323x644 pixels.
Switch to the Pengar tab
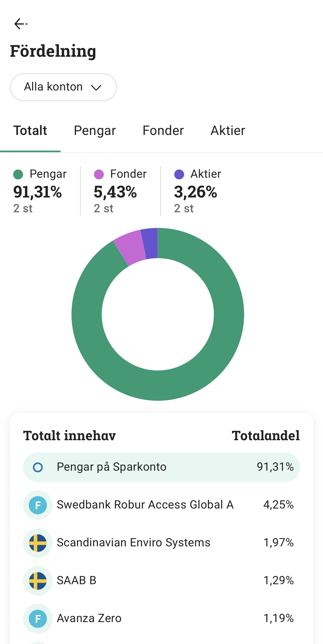coord(95,131)
